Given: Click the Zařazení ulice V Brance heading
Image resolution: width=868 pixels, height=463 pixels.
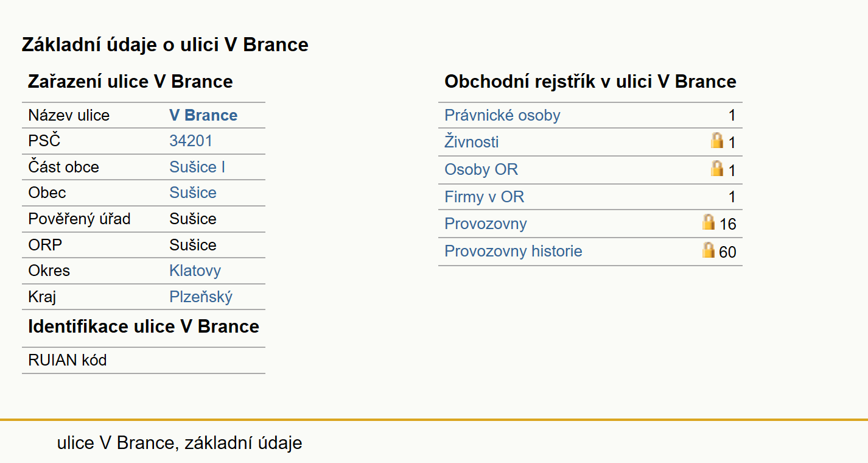Looking at the screenshot, I should 130,82.
